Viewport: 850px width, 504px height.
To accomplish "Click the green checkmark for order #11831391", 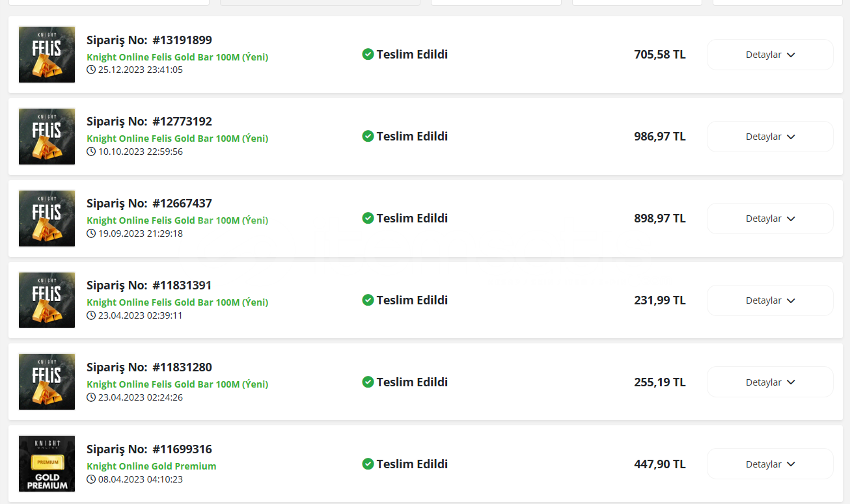I will point(368,300).
